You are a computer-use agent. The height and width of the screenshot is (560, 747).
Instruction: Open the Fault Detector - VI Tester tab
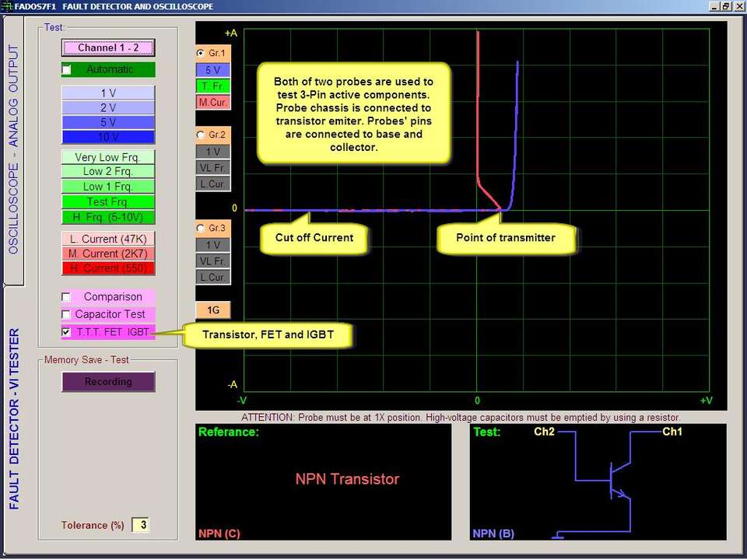(x=13, y=418)
